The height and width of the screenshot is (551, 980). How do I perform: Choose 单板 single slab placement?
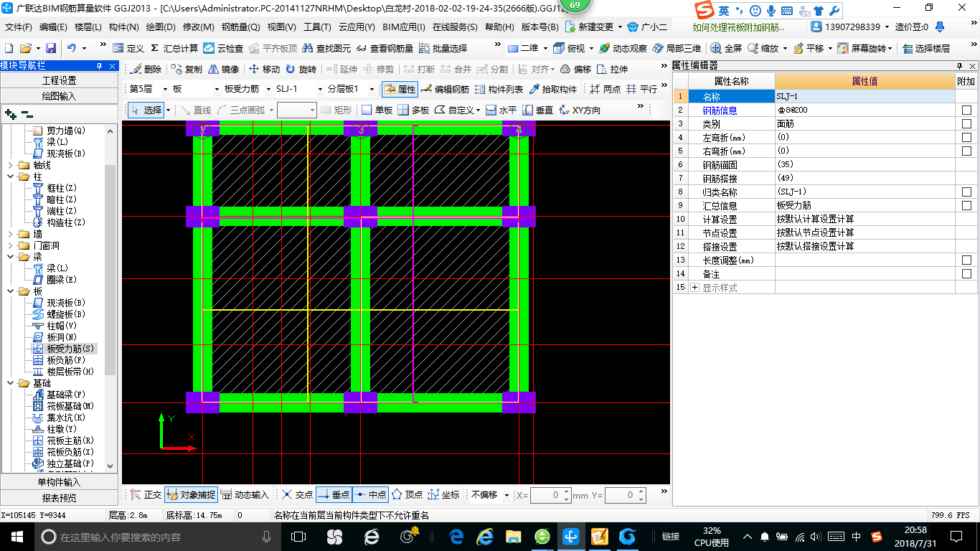377,110
